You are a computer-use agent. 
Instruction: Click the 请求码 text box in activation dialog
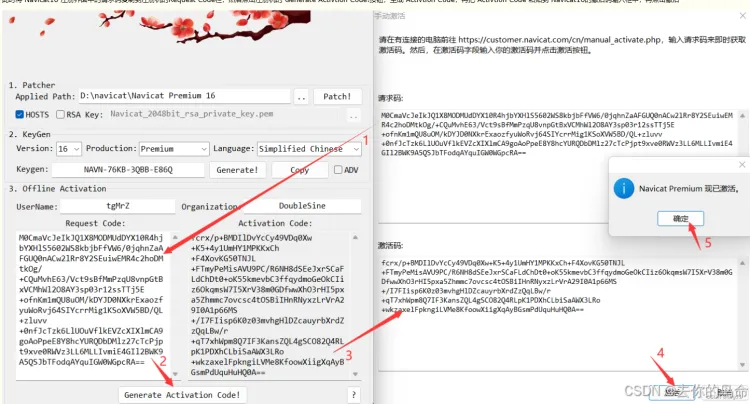tap(558, 165)
